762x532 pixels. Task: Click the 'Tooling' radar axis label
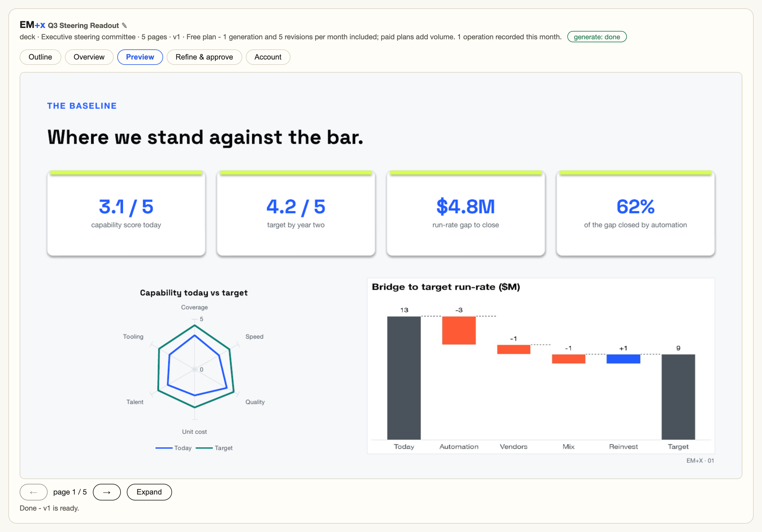pyautogui.click(x=133, y=337)
